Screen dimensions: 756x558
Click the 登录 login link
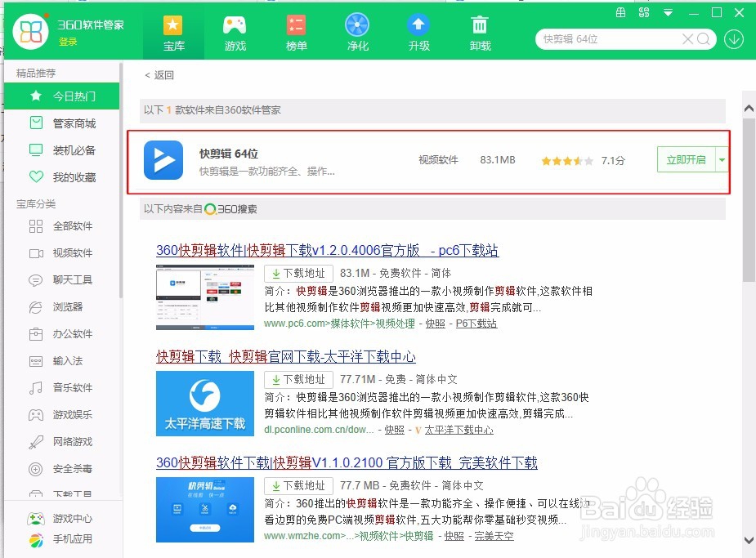pos(68,42)
